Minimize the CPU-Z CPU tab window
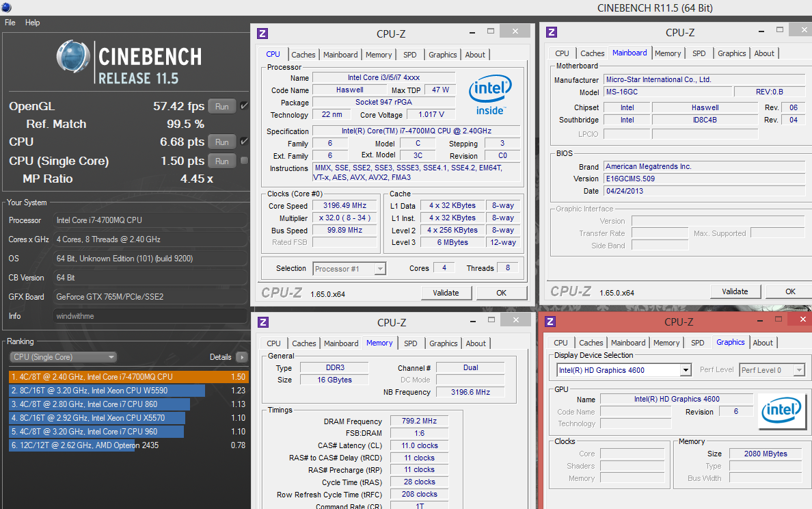812x509 pixels. (472, 32)
